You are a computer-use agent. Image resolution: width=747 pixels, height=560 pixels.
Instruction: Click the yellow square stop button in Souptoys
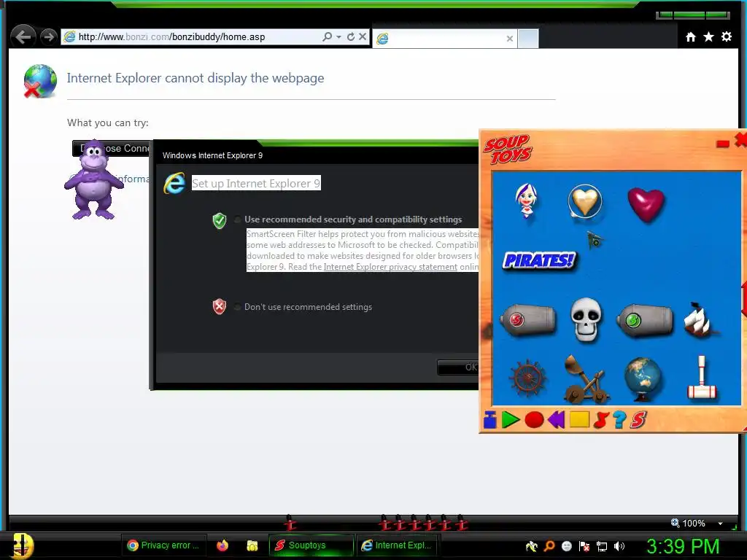click(x=579, y=419)
